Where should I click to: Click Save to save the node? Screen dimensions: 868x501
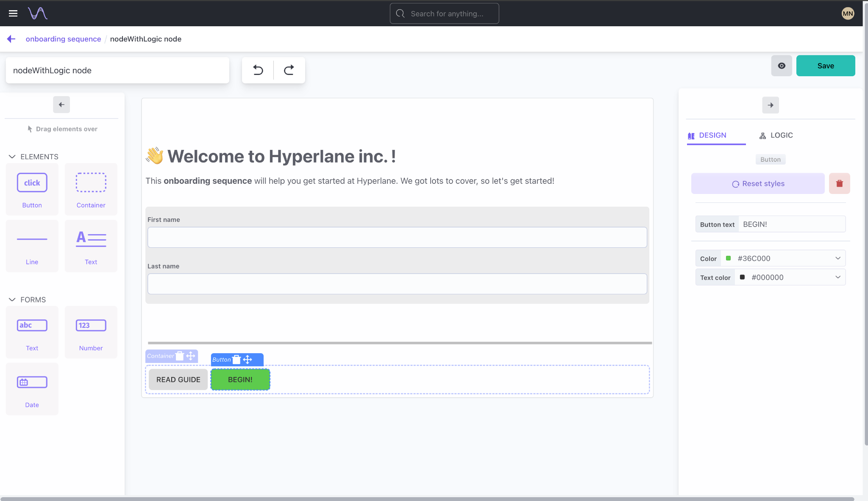point(825,66)
